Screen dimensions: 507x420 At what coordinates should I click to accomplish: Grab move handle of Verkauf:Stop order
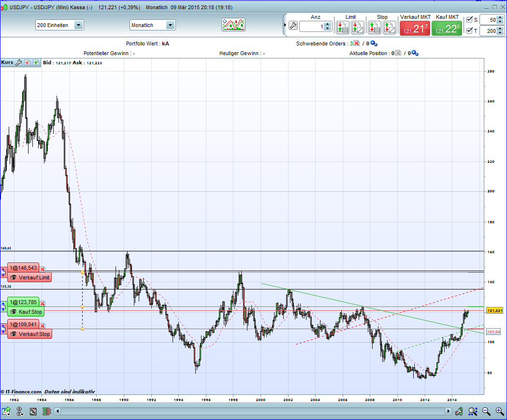3,329
